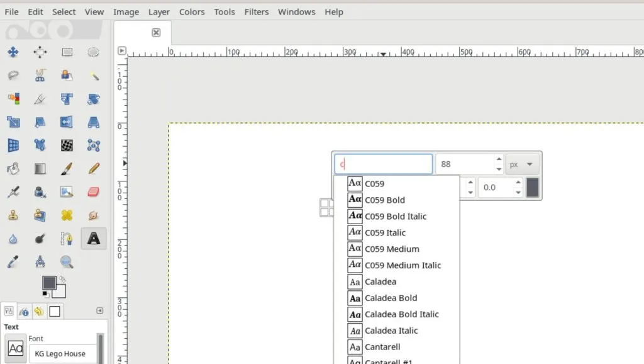Click the text color swatch in on-canvas editor
Image resolution: width=644 pixels, height=364 pixels.
click(x=532, y=188)
